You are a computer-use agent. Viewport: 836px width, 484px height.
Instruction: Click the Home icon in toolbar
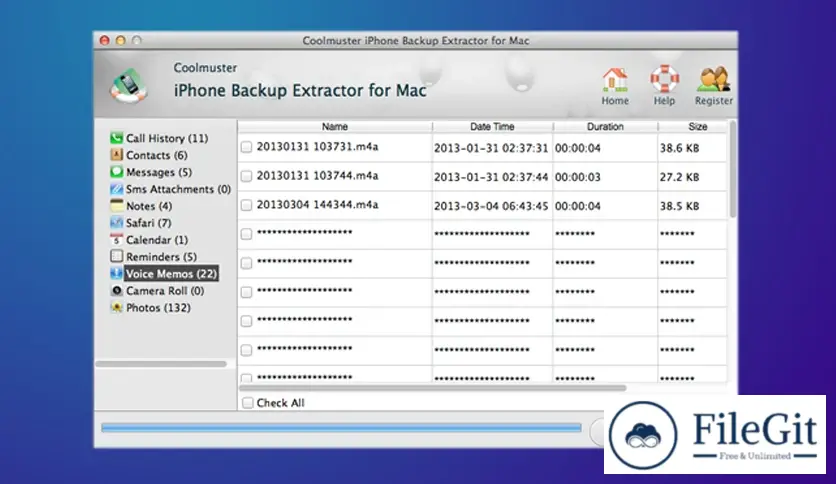pyautogui.click(x=615, y=81)
